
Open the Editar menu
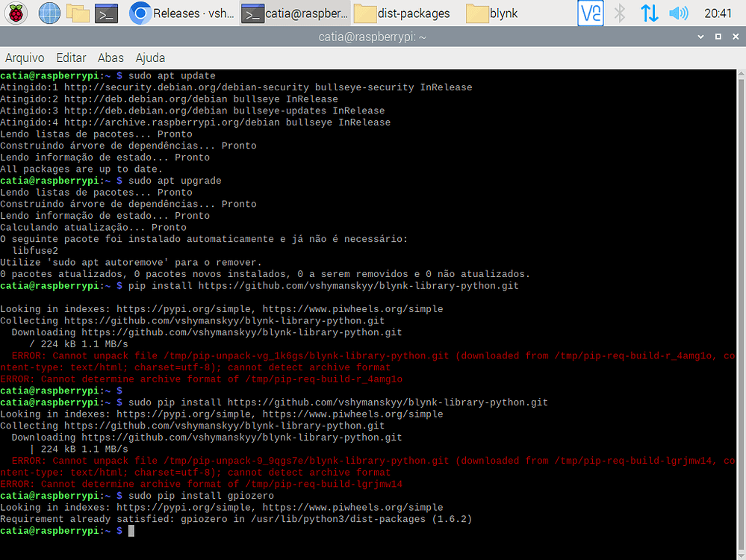71,57
